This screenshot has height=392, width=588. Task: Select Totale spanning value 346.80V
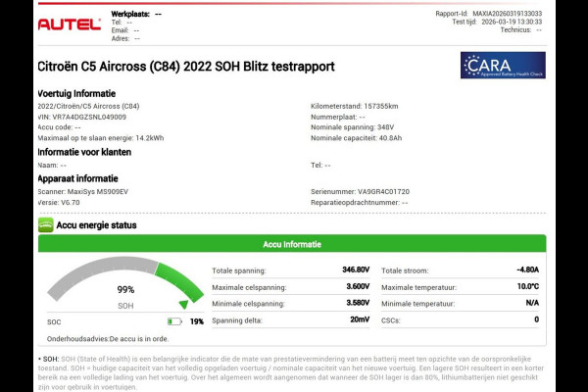[356, 269]
